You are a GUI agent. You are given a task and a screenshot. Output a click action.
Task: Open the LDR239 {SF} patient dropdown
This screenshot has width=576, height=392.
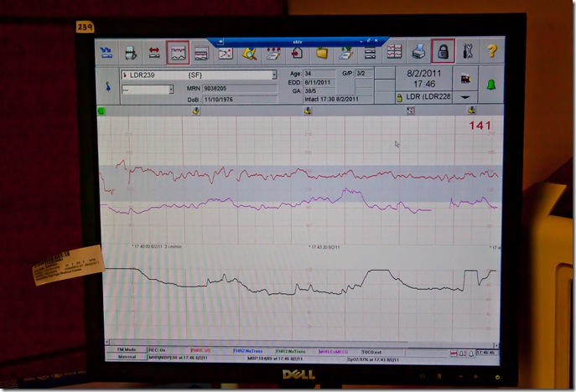pyautogui.click(x=199, y=75)
